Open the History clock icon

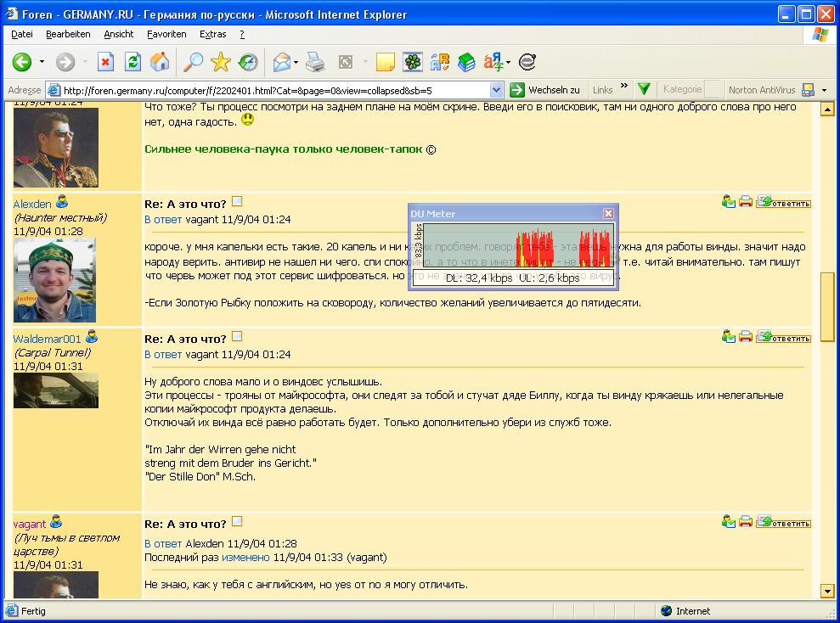pos(248,62)
